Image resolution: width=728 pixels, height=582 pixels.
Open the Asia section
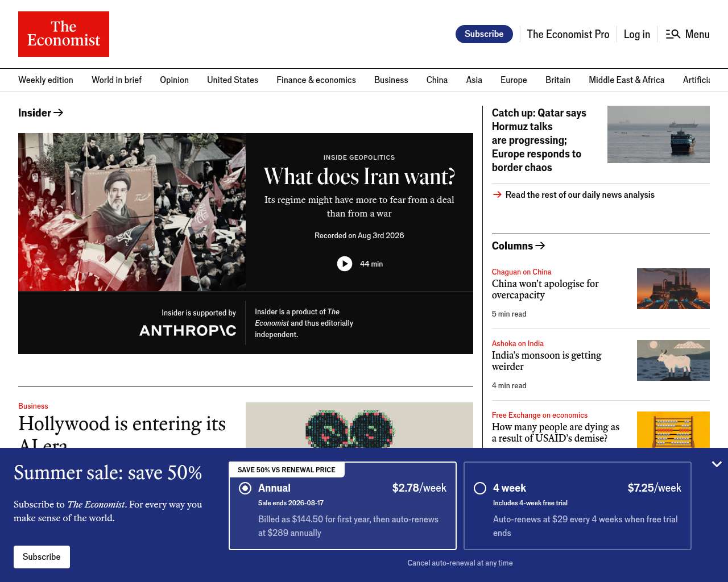click(x=474, y=80)
